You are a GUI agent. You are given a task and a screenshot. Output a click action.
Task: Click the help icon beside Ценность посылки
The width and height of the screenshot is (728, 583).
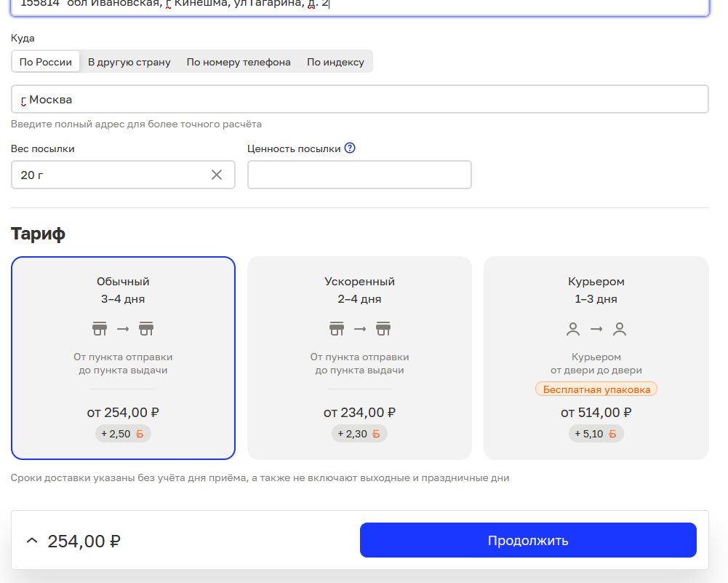pos(350,148)
